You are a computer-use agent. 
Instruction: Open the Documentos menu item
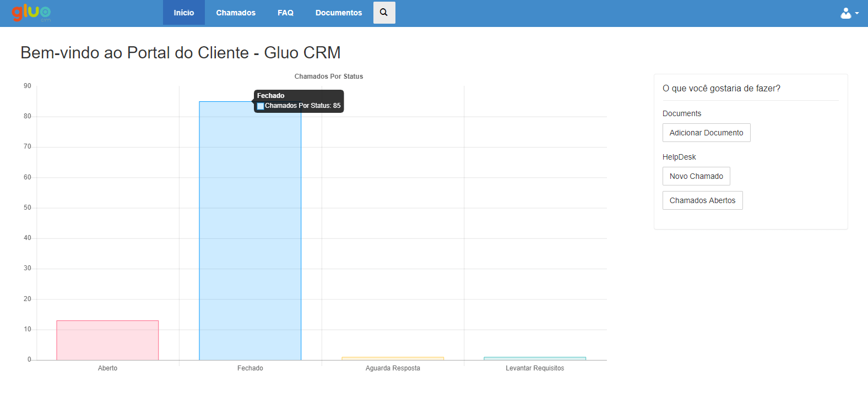click(x=339, y=13)
